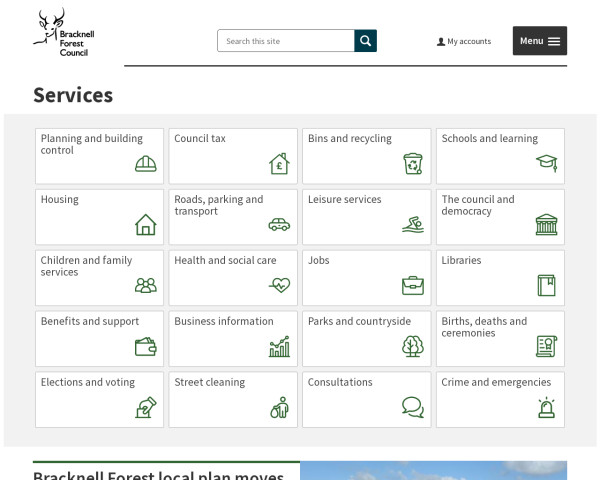600x480 pixels.
Task: Click the magnifying glass search button
Action: pos(366,41)
